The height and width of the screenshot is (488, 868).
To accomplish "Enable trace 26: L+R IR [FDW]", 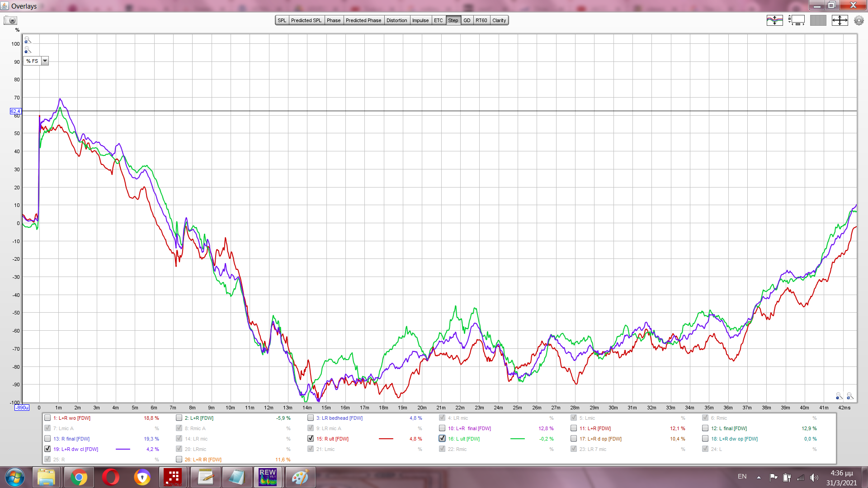I will [179, 459].
